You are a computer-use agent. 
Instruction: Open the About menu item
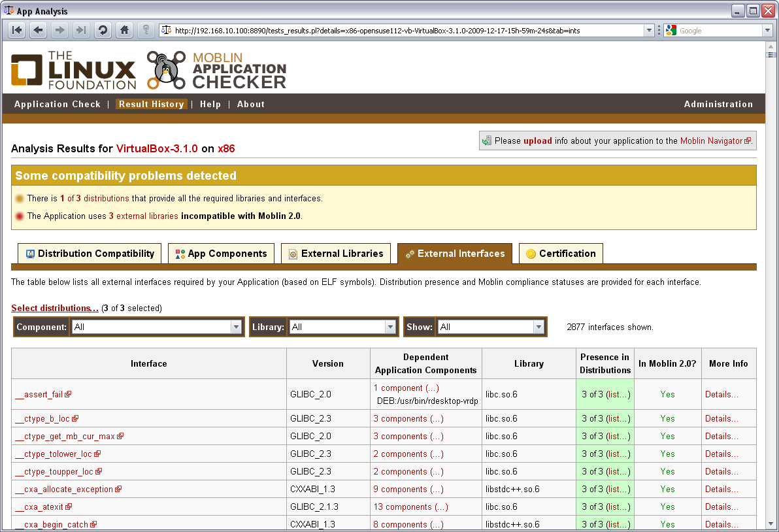click(x=251, y=105)
